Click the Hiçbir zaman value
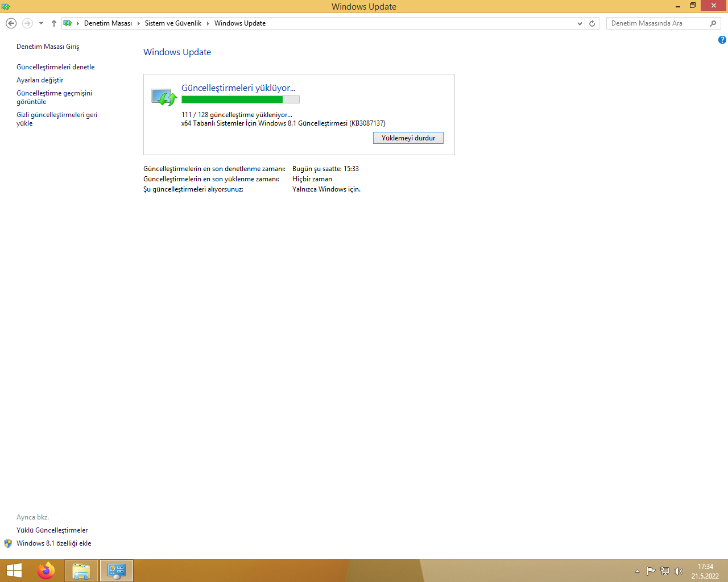 312,179
